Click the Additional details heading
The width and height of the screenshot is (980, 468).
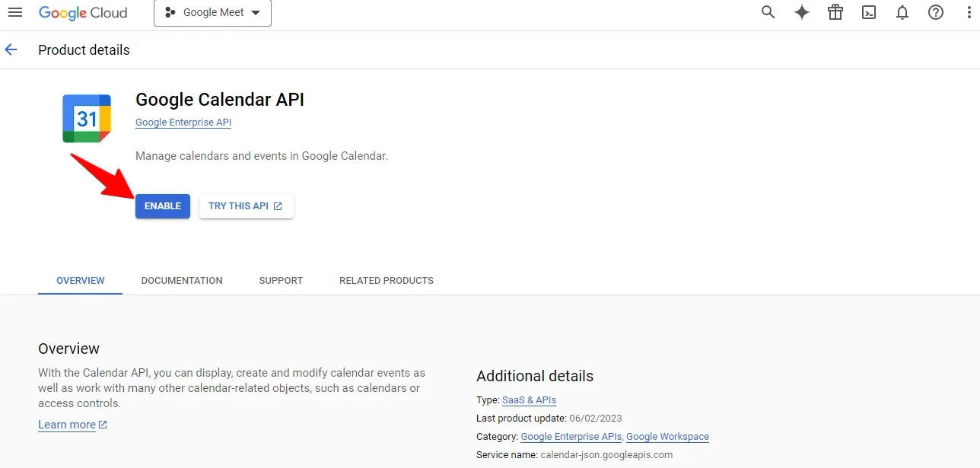point(535,376)
